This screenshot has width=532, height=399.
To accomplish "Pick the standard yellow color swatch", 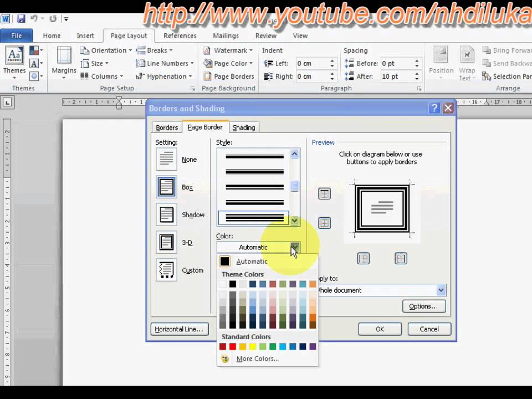I will [253, 346].
